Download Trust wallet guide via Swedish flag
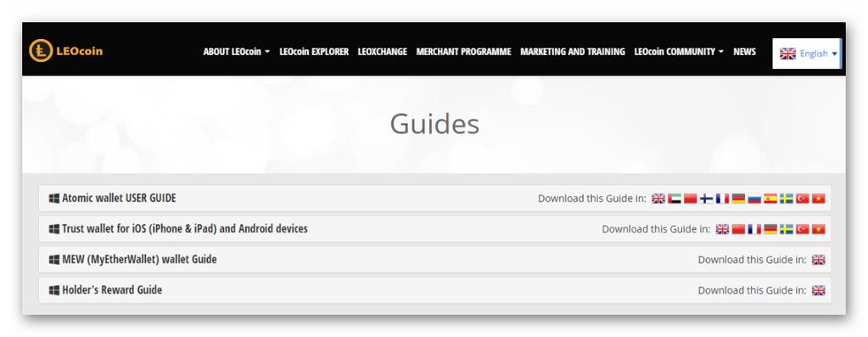Image resolution: width=868 pixels, height=337 pixels. click(x=787, y=229)
